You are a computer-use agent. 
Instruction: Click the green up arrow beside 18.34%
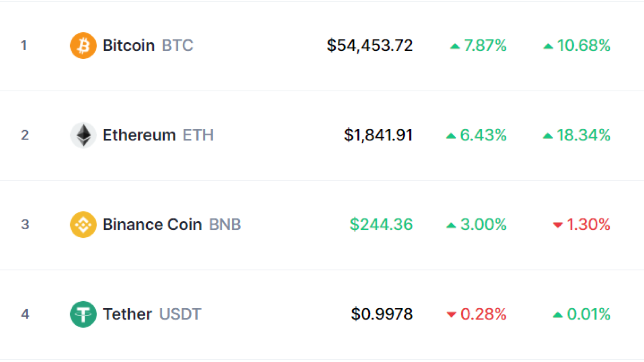click(x=547, y=136)
